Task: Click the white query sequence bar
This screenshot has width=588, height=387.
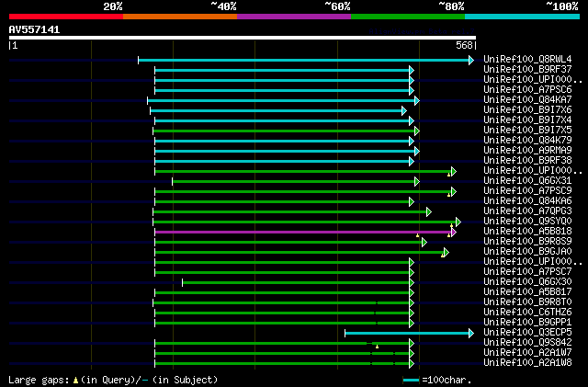Action: (x=243, y=38)
